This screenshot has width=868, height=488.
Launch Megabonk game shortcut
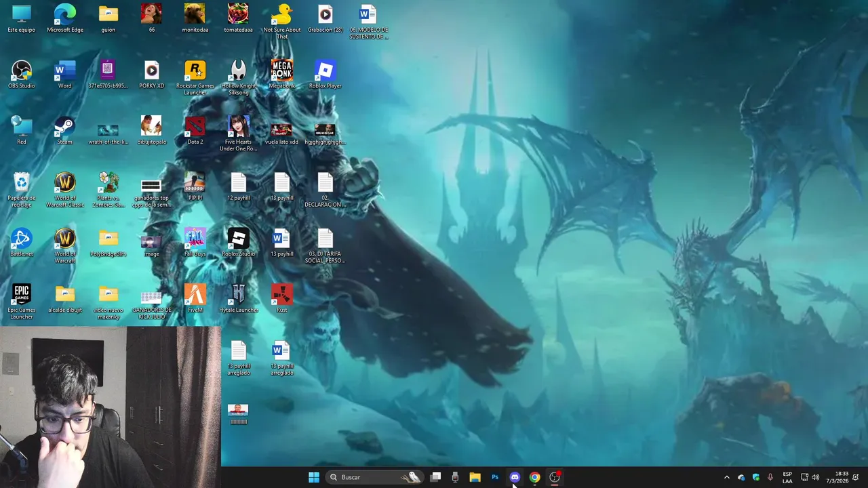[x=281, y=75]
